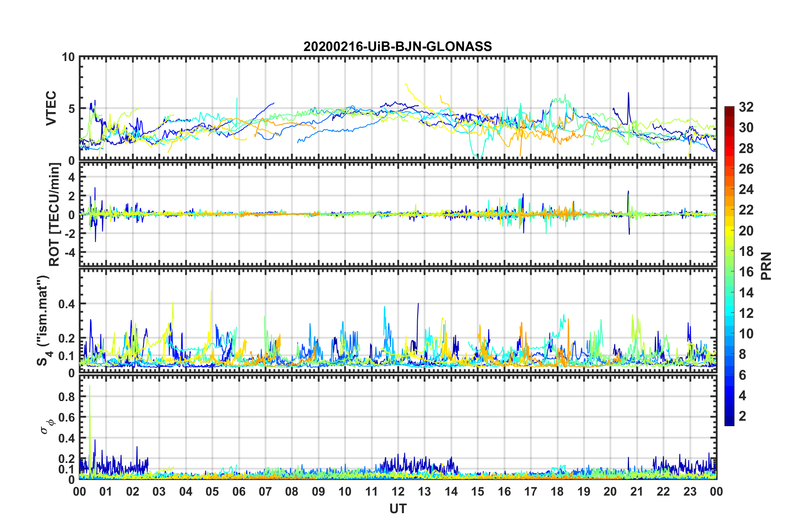The image size is (796, 532).
Task: Click the UT axis 16 hour tick label
Action: click(504, 491)
